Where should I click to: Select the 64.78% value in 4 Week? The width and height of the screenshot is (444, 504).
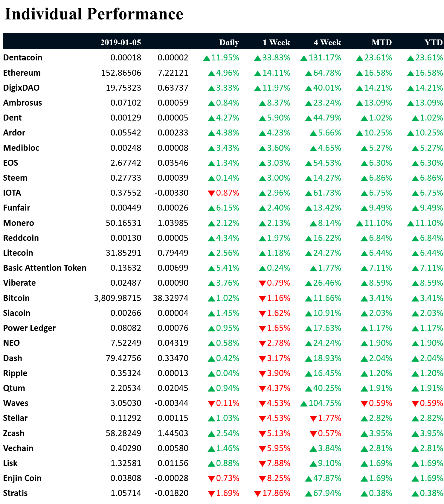point(327,73)
